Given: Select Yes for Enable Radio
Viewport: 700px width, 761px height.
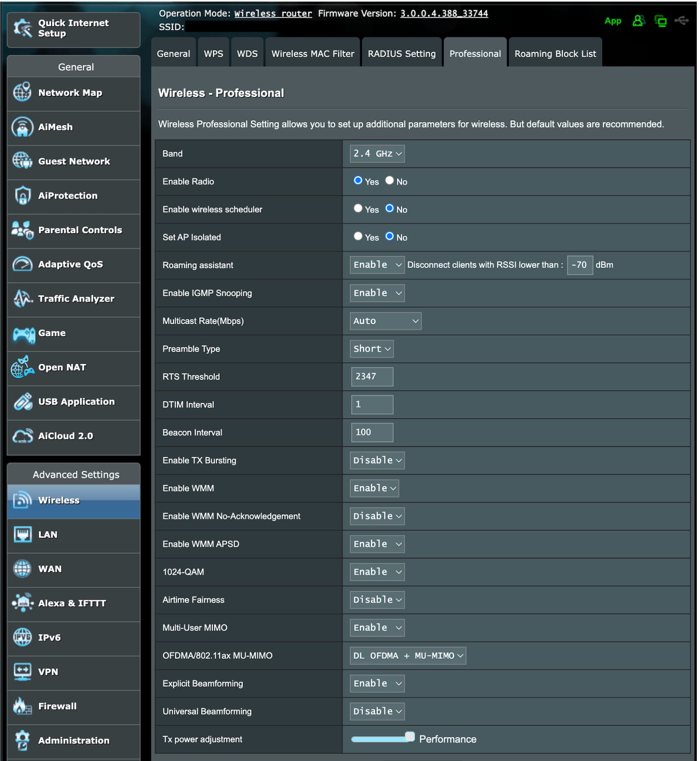Looking at the screenshot, I should pos(358,181).
